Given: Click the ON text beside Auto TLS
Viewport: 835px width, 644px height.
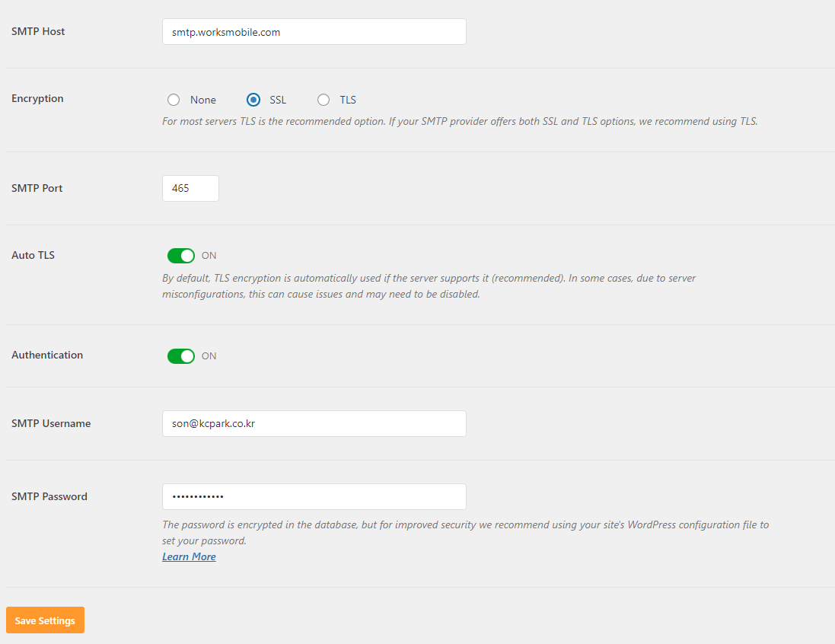Looking at the screenshot, I should pos(209,256).
